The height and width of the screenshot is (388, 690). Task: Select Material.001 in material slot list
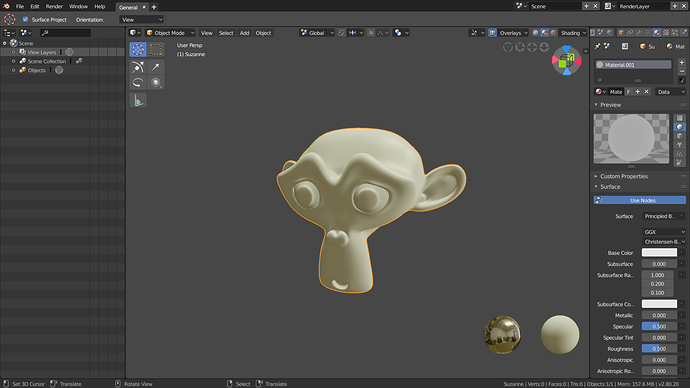click(633, 65)
